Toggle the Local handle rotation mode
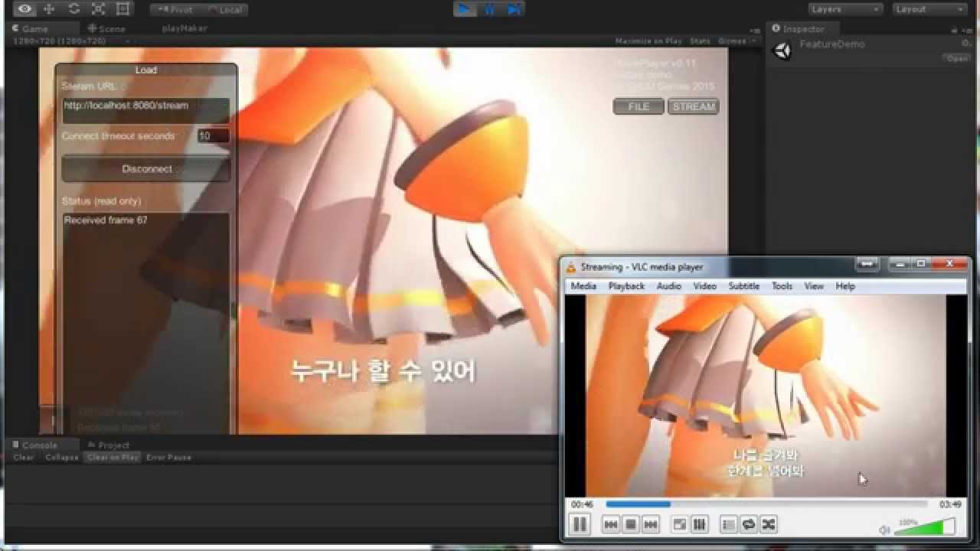This screenshot has width=980, height=551. click(x=224, y=9)
